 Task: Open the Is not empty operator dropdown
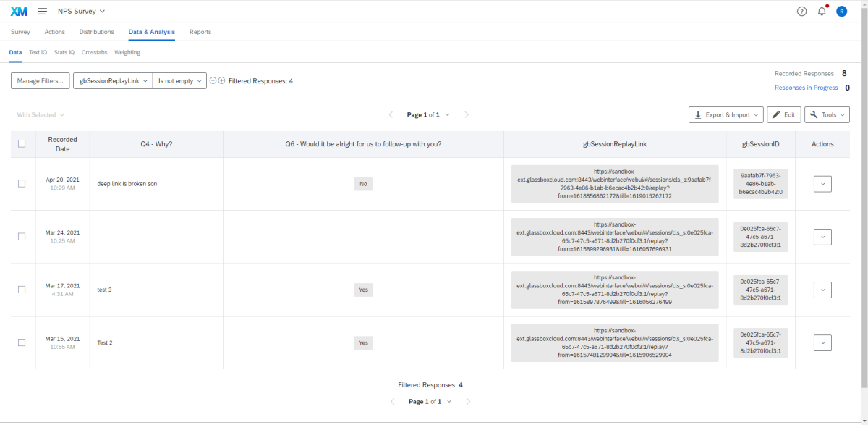pyautogui.click(x=179, y=81)
